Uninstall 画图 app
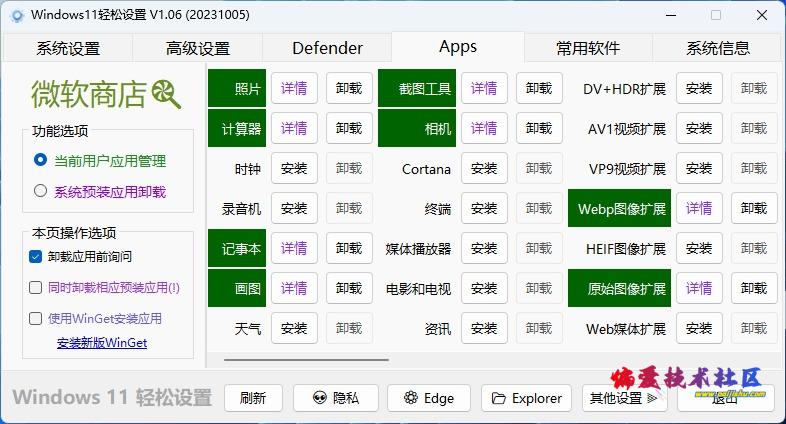 pos(349,288)
